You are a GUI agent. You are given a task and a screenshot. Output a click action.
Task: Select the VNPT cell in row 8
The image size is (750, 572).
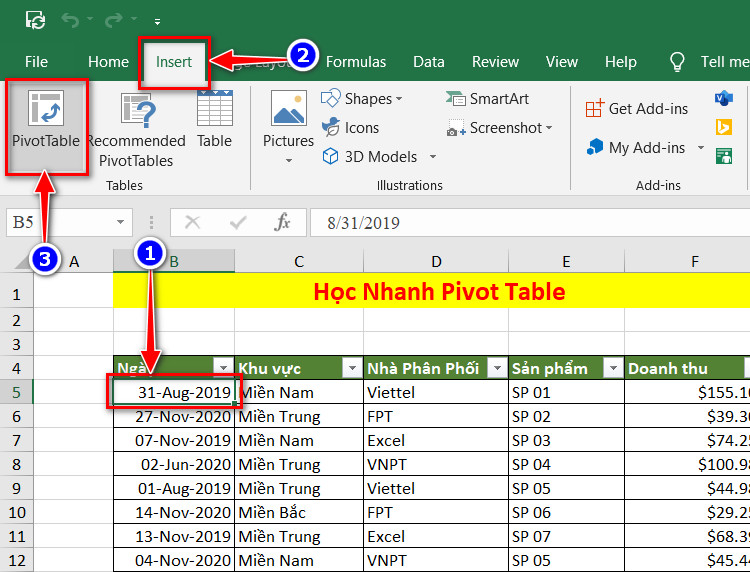coord(436,464)
